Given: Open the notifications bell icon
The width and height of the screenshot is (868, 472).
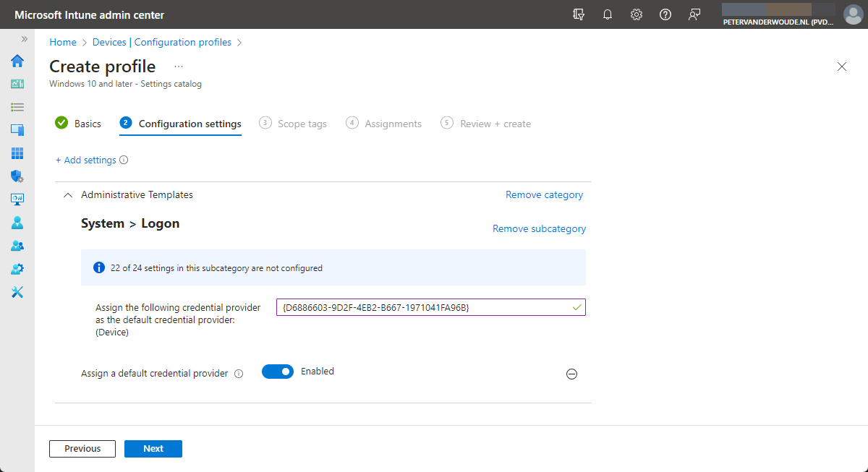Looking at the screenshot, I should coord(607,14).
